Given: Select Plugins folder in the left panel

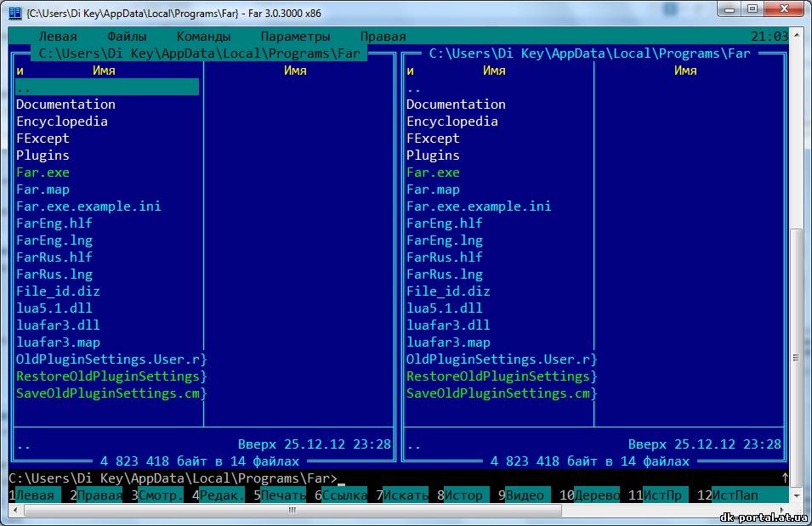Looking at the screenshot, I should click(x=43, y=156).
